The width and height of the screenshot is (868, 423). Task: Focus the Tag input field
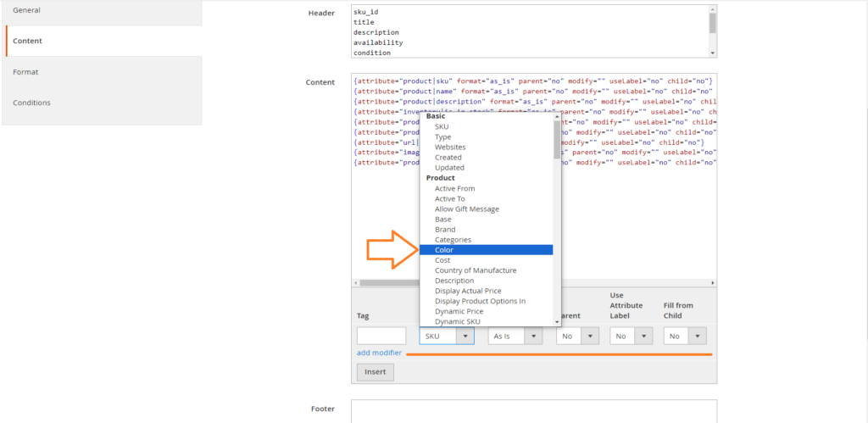381,337
